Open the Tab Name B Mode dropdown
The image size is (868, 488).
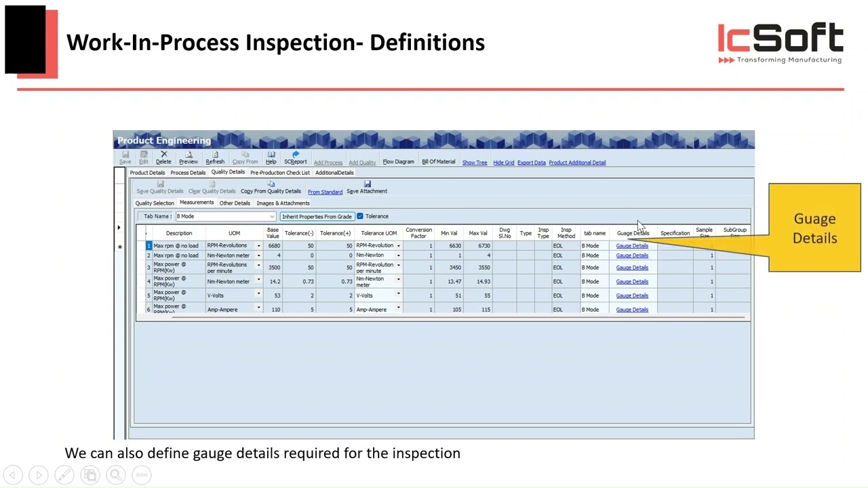(x=272, y=217)
